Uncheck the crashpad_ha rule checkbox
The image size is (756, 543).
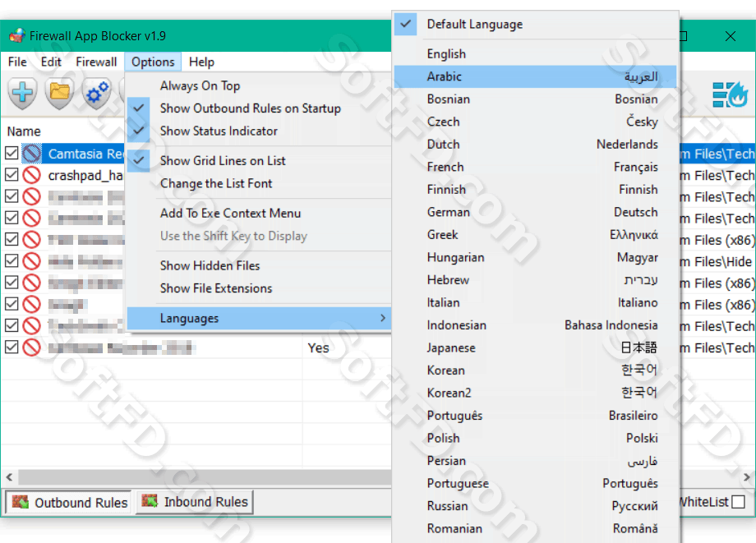pos(12,175)
